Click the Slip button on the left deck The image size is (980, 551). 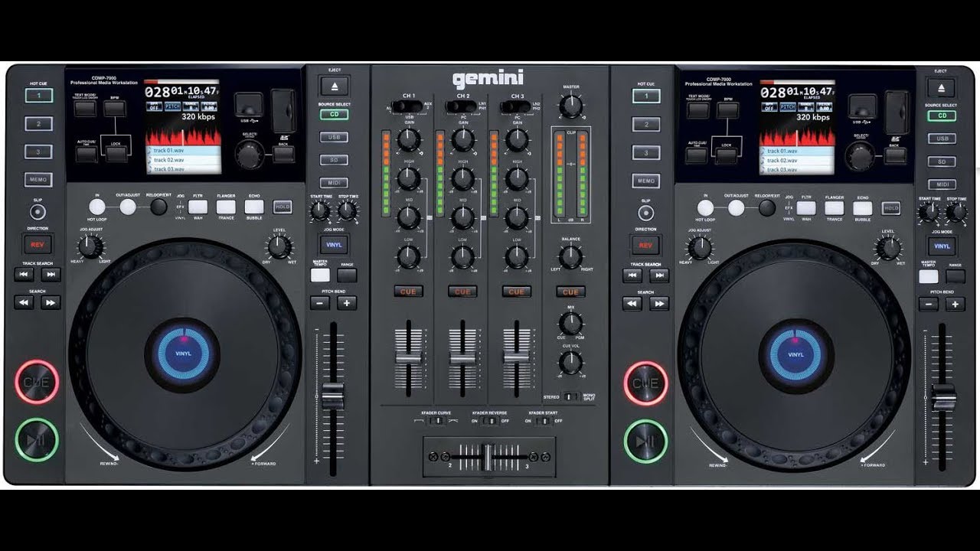[x=38, y=211]
